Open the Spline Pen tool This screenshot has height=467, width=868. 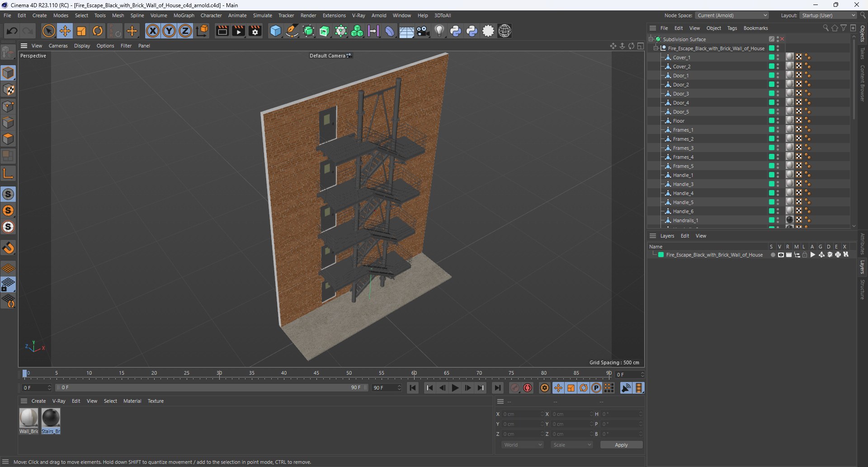[x=292, y=31]
